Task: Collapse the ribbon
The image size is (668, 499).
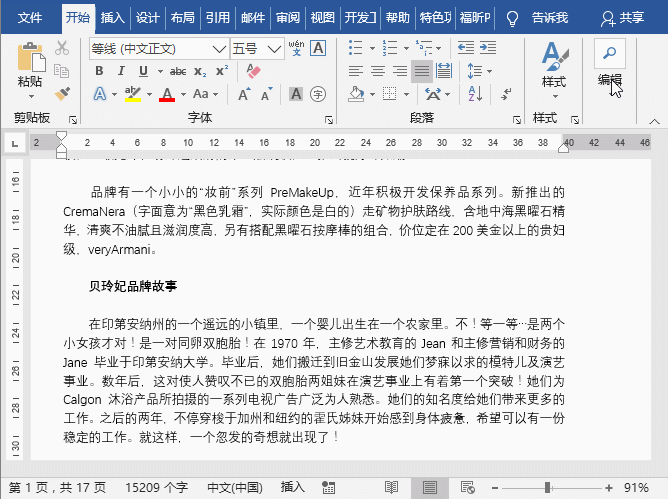Action: [654, 121]
